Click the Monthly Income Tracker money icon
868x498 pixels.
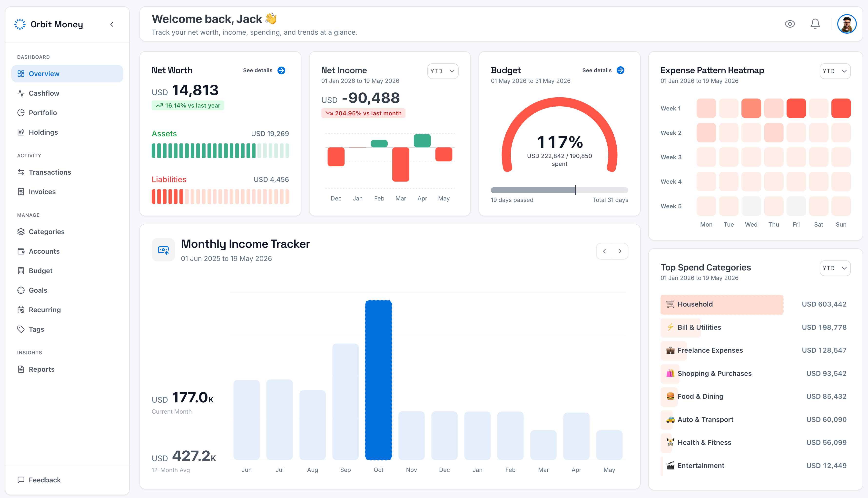click(x=163, y=250)
